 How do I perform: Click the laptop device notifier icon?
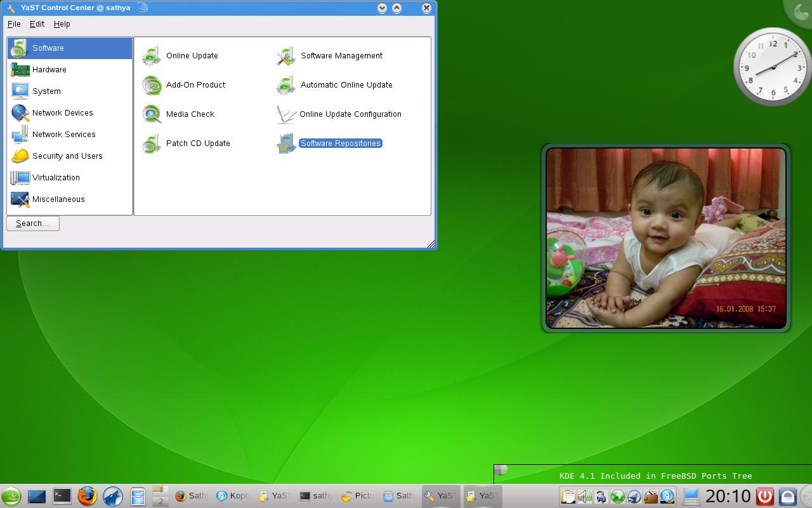[691, 497]
